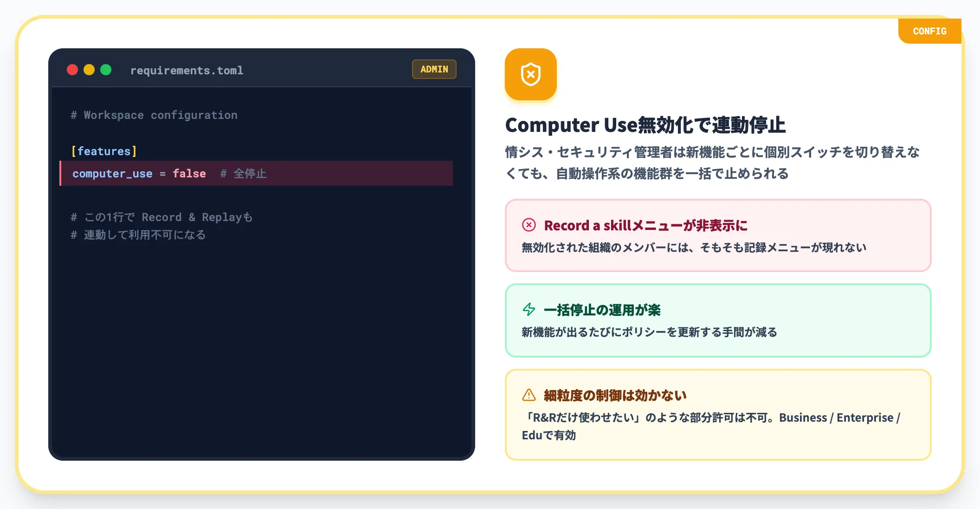Click the orange shield-with-x icon
Viewport: 980px width, 509px height.
click(530, 74)
